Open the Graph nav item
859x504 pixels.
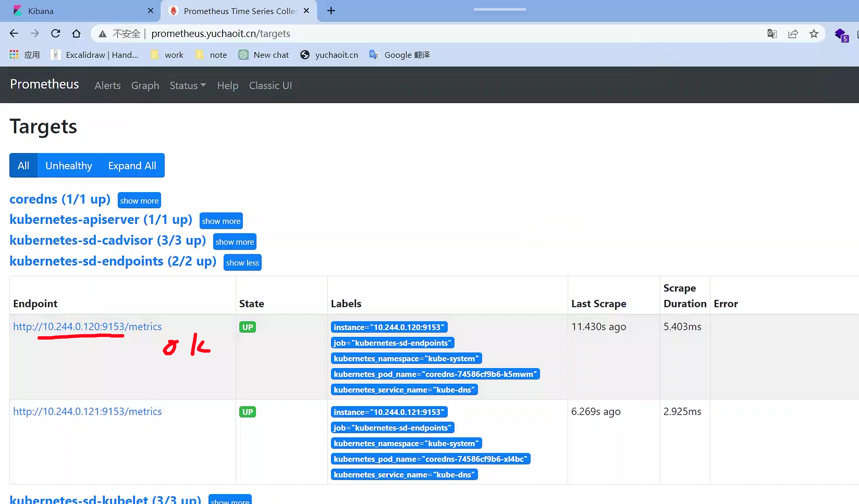click(x=145, y=85)
